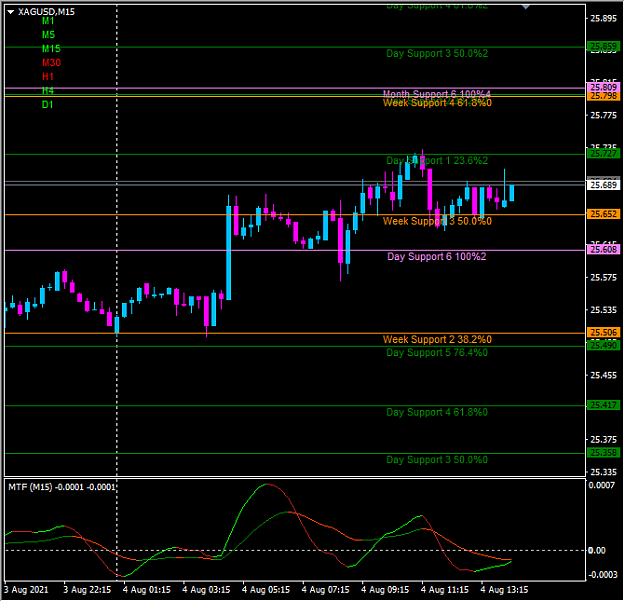Click the 3 Aug 22:15 time axis label
Viewport: 625px width, 602px height.
87,590
